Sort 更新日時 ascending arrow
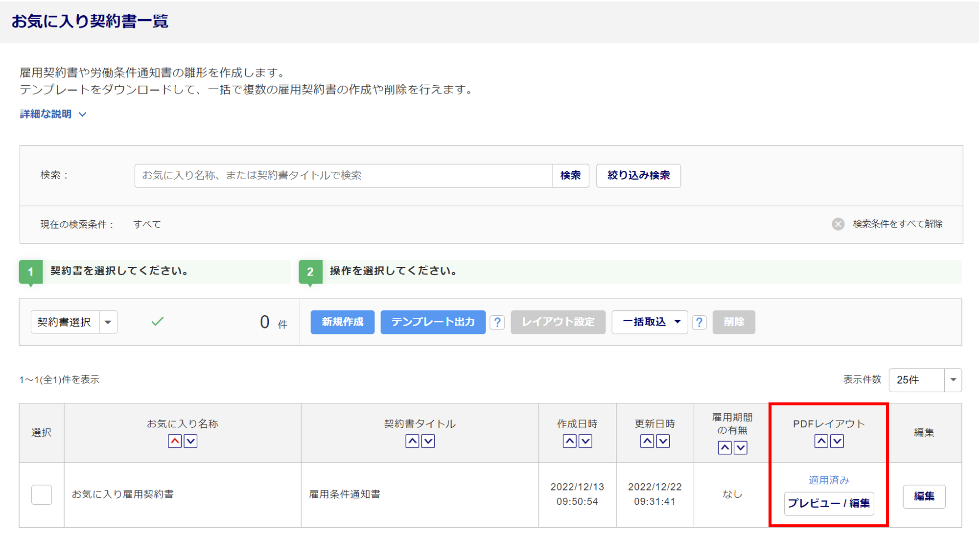The height and width of the screenshot is (539, 980). (647, 441)
